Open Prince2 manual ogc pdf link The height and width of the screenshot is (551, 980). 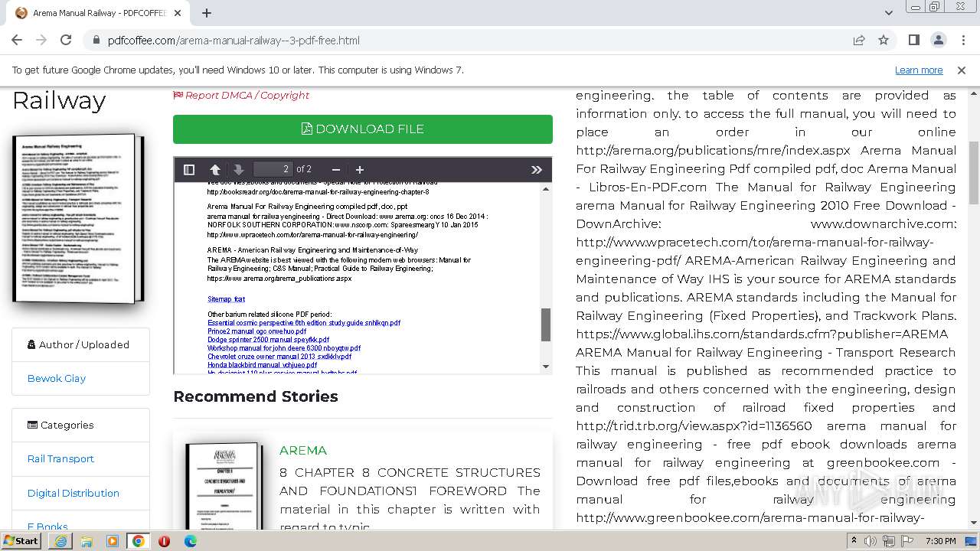point(256,331)
